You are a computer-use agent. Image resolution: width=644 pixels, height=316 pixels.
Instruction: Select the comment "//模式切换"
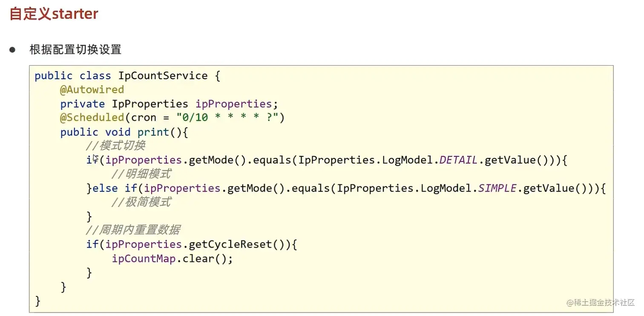[115, 146]
